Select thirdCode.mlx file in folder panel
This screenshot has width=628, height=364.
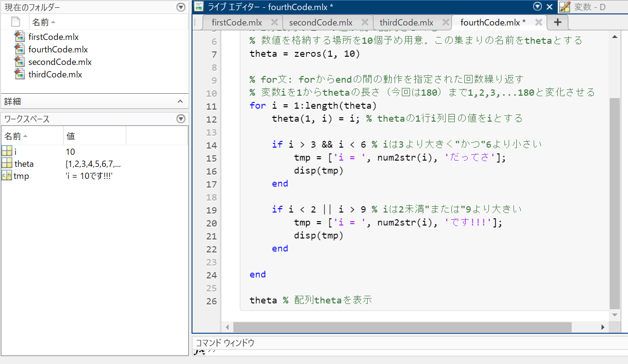[55, 75]
